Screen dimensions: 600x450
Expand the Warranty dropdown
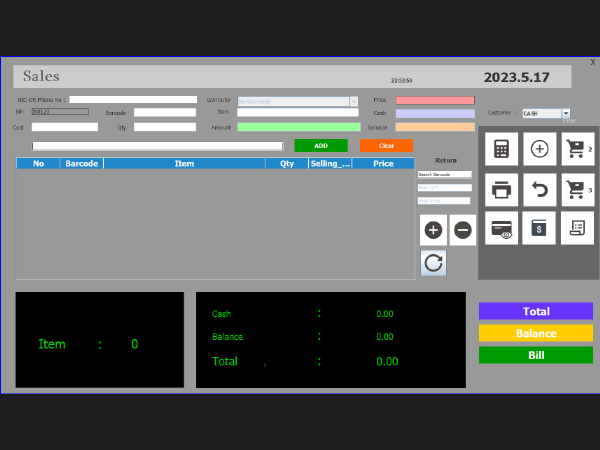click(x=354, y=101)
